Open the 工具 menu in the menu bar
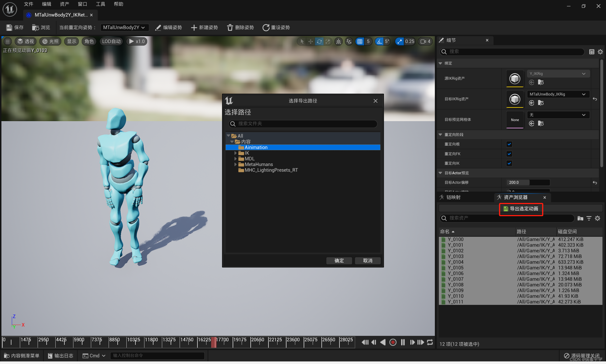The width and height of the screenshot is (606, 364). pyautogui.click(x=100, y=4)
